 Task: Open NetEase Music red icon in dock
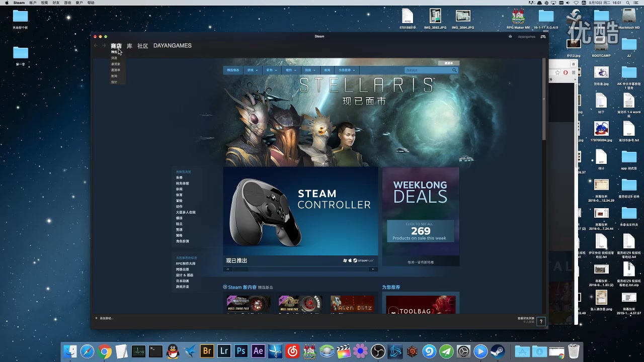point(292,351)
